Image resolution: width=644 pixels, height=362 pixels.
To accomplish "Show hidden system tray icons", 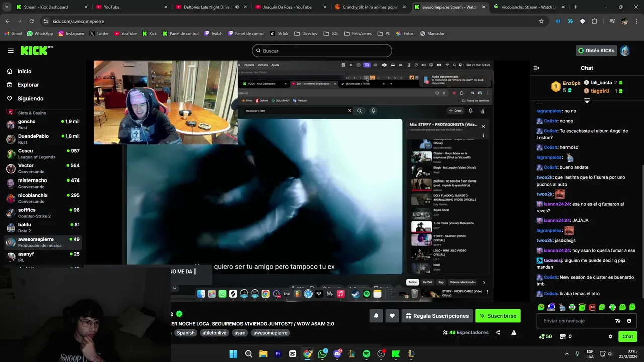I will (566, 354).
